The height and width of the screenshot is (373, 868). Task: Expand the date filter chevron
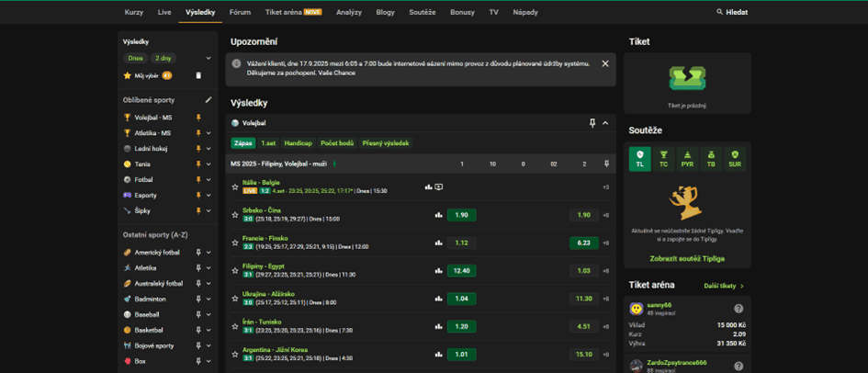[x=209, y=58]
